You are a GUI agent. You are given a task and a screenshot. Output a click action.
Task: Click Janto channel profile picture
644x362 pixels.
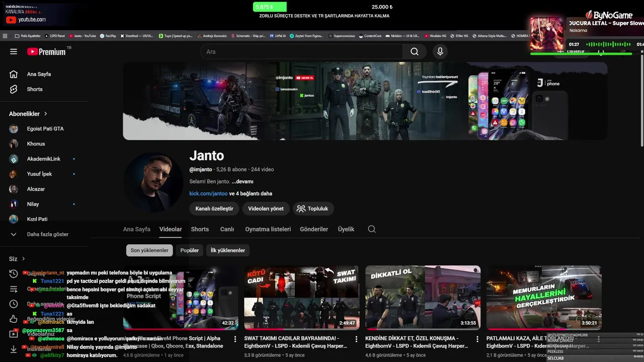[153, 183]
